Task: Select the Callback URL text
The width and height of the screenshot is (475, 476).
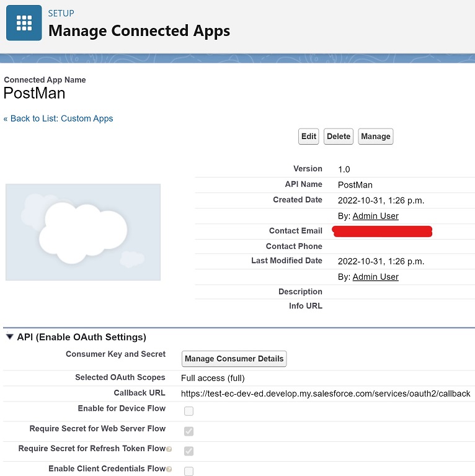Action: coord(326,393)
